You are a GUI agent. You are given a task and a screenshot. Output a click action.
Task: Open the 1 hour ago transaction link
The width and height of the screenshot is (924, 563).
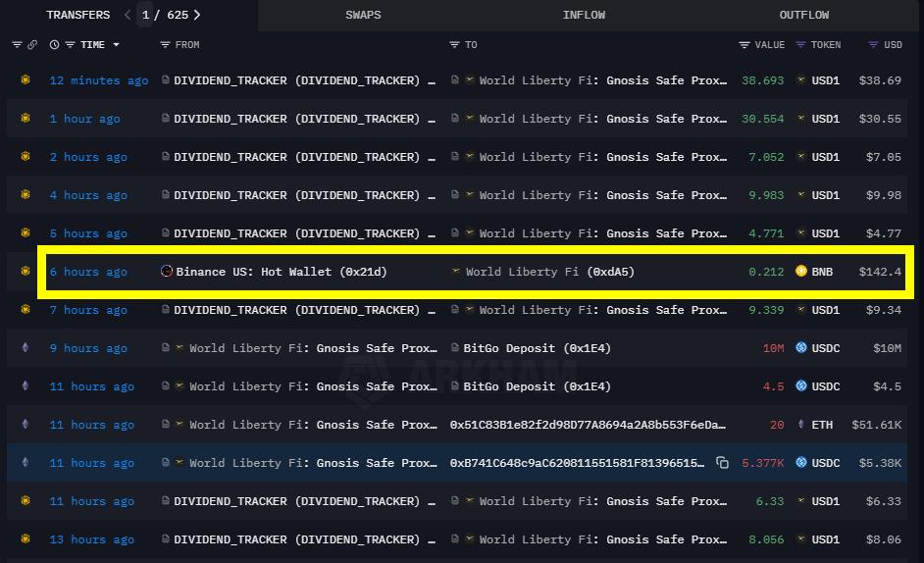pos(85,119)
